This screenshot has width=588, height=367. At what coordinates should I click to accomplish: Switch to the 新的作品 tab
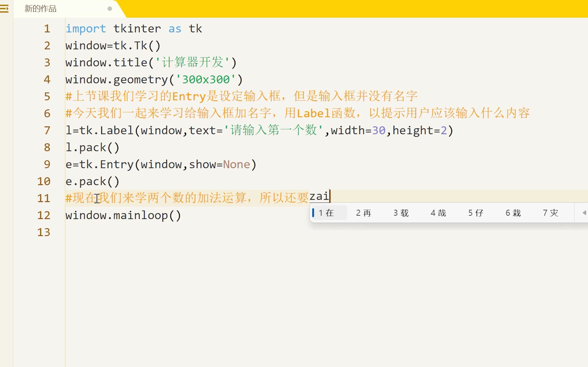pos(41,9)
